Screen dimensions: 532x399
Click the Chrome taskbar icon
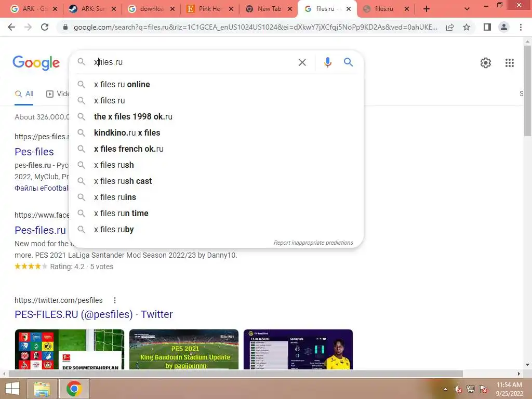click(x=74, y=389)
